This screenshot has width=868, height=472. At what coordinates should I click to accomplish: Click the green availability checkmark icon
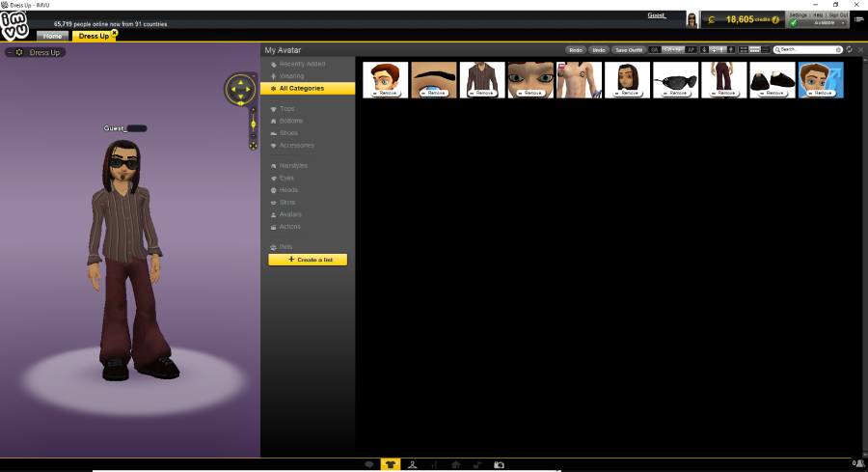point(794,23)
